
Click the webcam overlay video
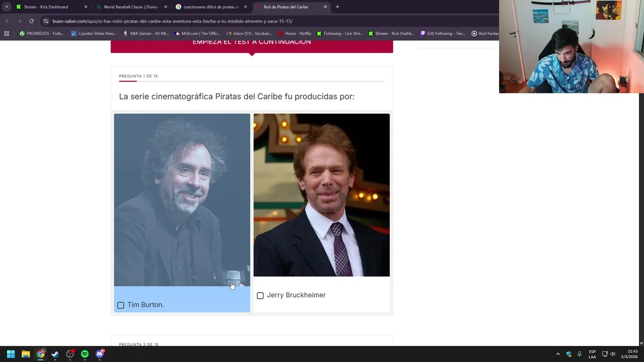pyautogui.click(x=572, y=46)
